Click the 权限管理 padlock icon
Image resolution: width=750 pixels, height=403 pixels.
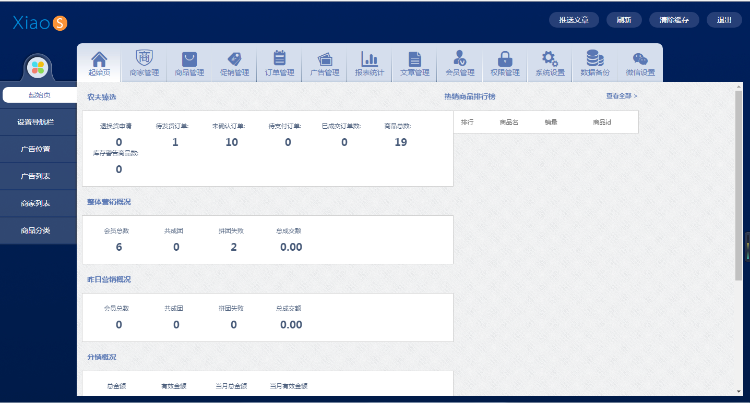(504, 62)
